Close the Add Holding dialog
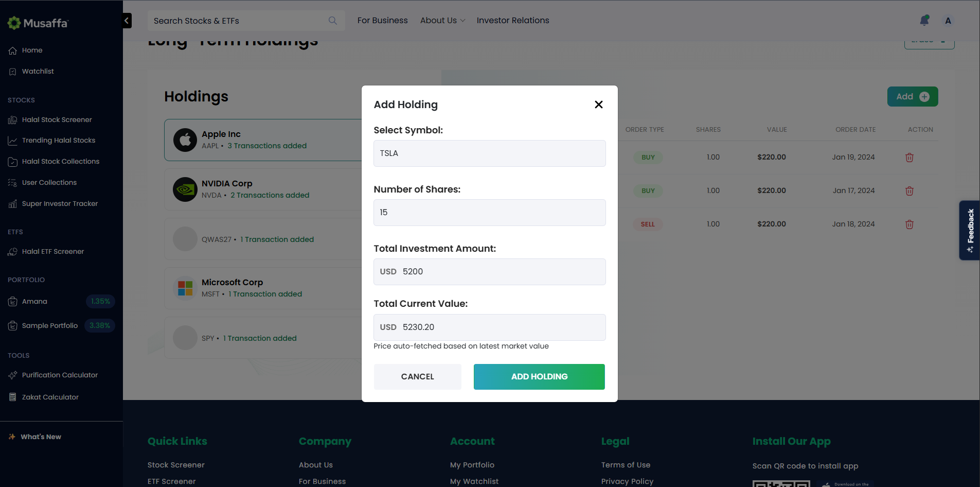The image size is (980, 487). [x=599, y=105]
